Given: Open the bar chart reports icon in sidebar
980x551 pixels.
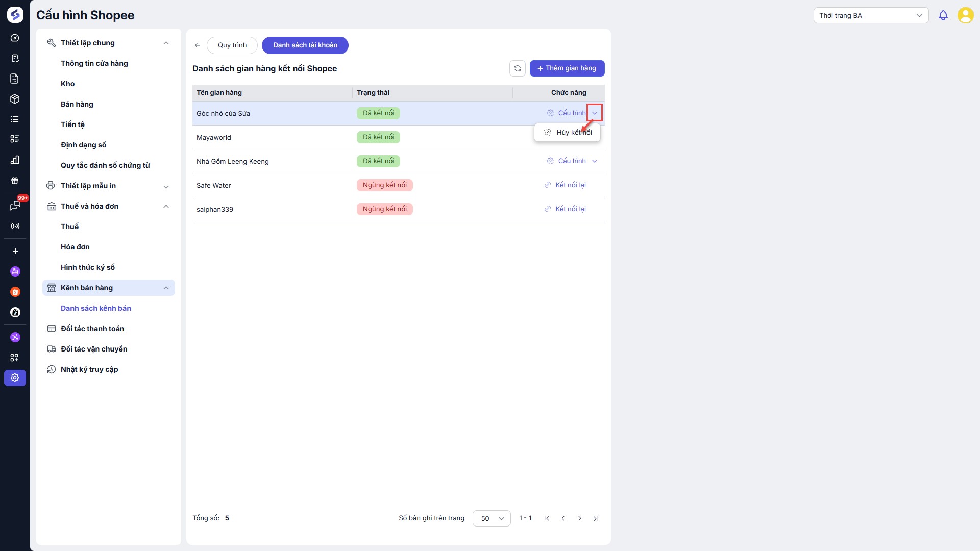Looking at the screenshot, I should pos(15,160).
